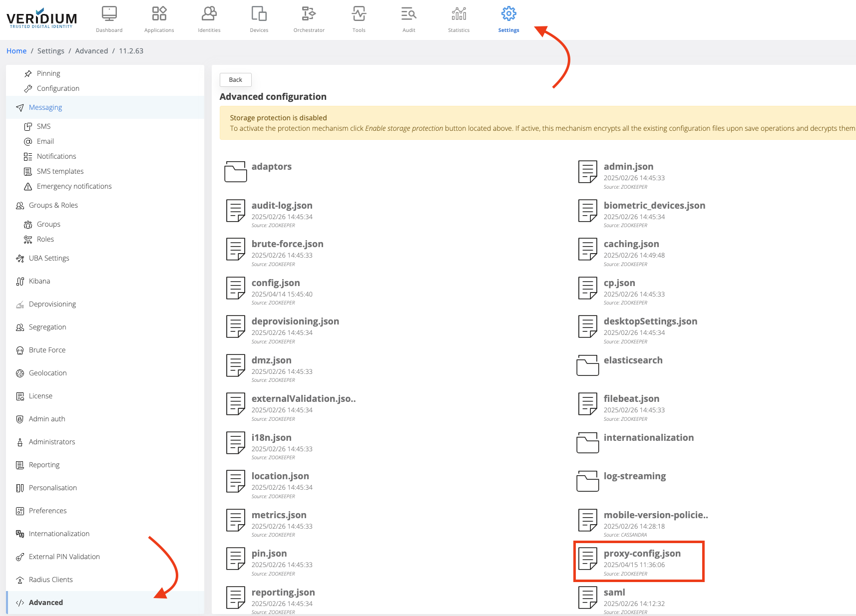Open the config.json file name link
This screenshot has height=616, width=856.
click(276, 283)
